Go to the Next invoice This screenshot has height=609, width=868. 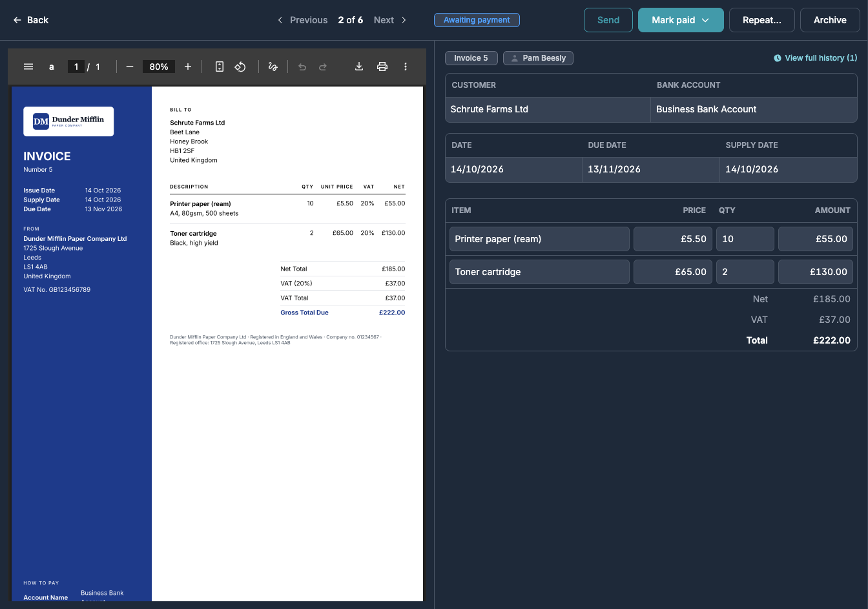pyautogui.click(x=390, y=20)
